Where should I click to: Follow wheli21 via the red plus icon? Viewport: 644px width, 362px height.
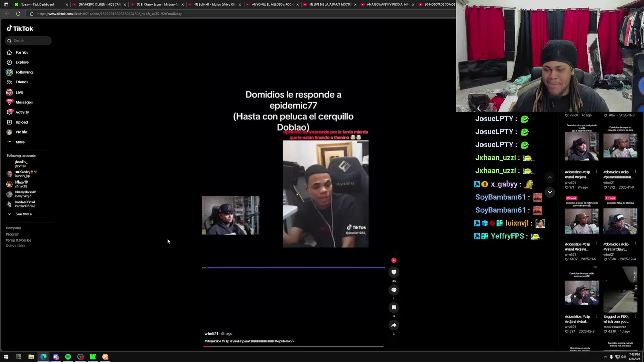(x=394, y=260)
